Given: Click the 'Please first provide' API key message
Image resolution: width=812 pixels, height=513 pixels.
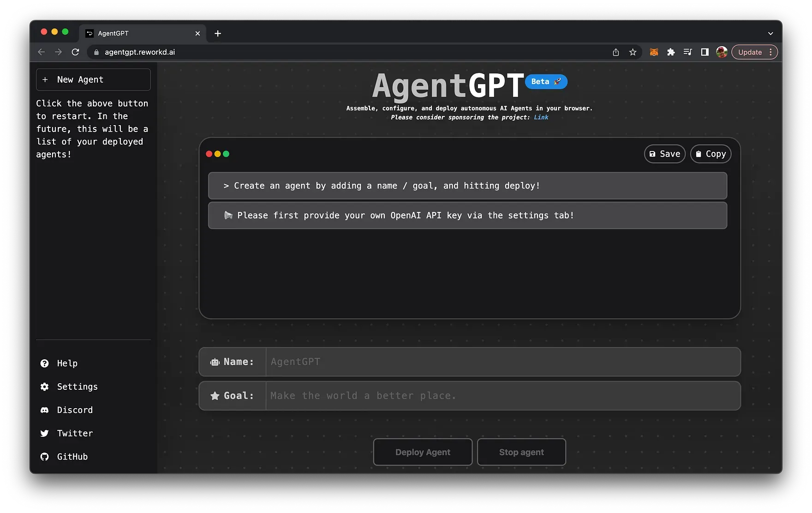Looking at the screenshot, I should click(467, 215).
